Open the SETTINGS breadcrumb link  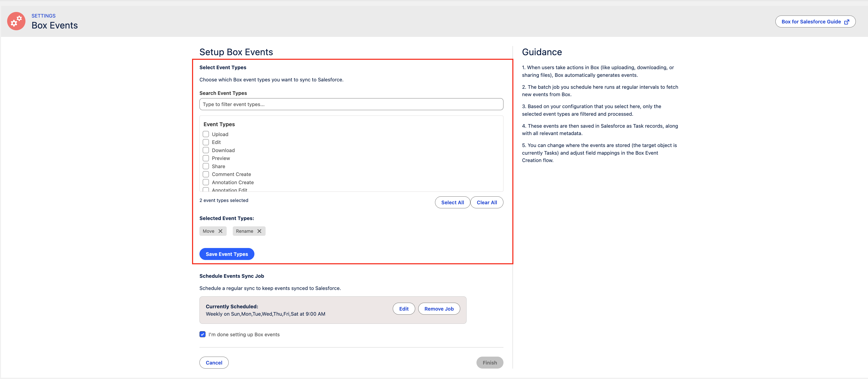[44, 16]
